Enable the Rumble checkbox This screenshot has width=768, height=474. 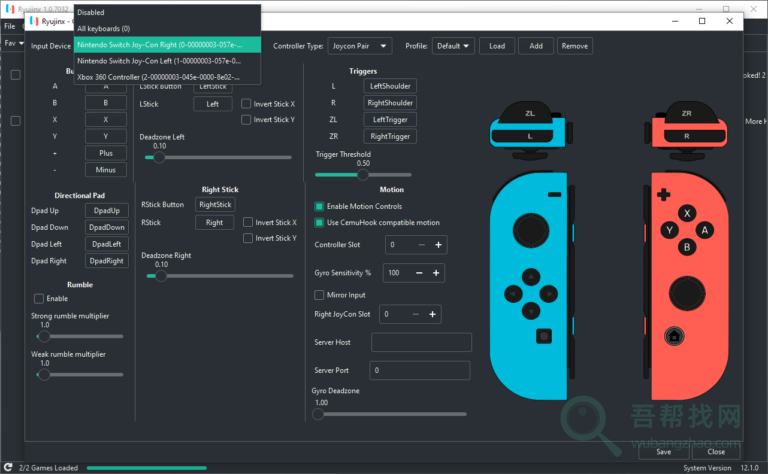(39, 298)
